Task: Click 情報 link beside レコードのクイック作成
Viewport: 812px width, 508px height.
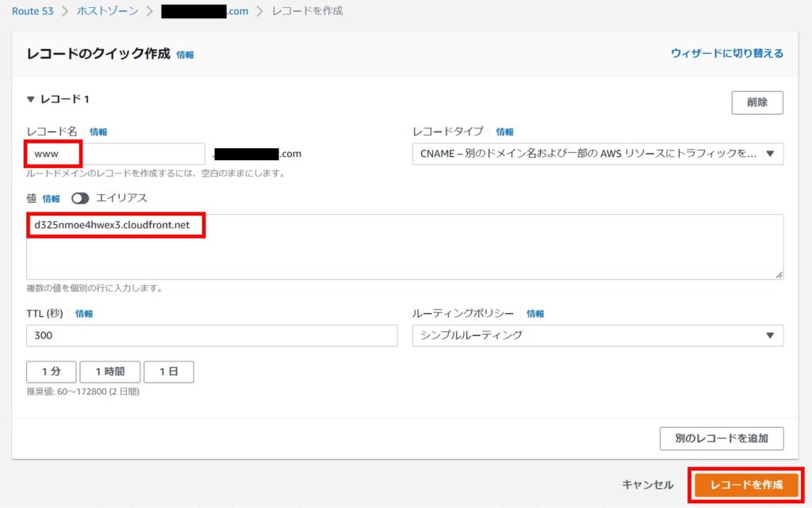Action: click(x=185, y=55)
